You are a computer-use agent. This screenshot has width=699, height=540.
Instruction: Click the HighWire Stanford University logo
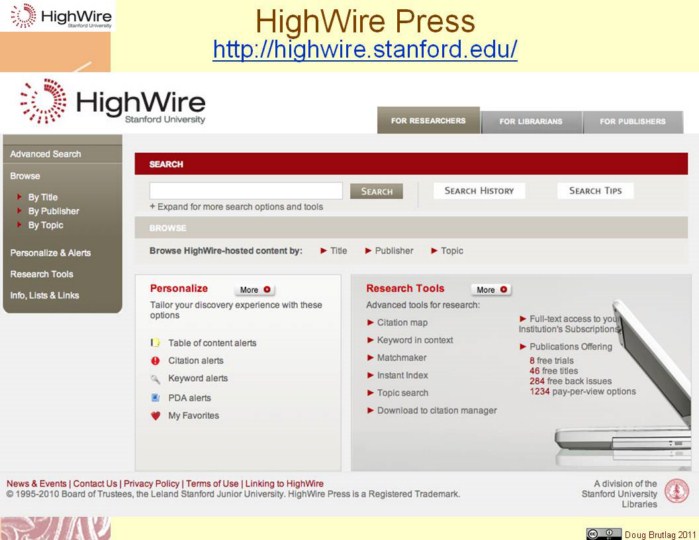coord(112,103)
